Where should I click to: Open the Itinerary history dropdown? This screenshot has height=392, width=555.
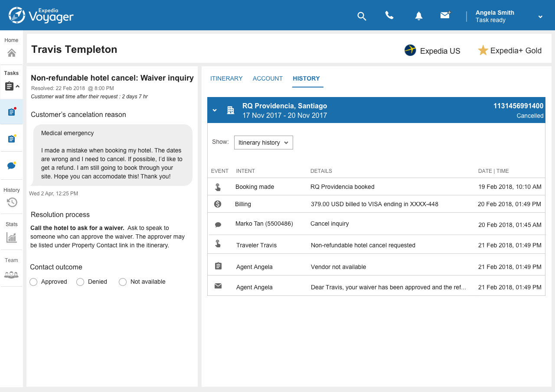pos(263,143)
